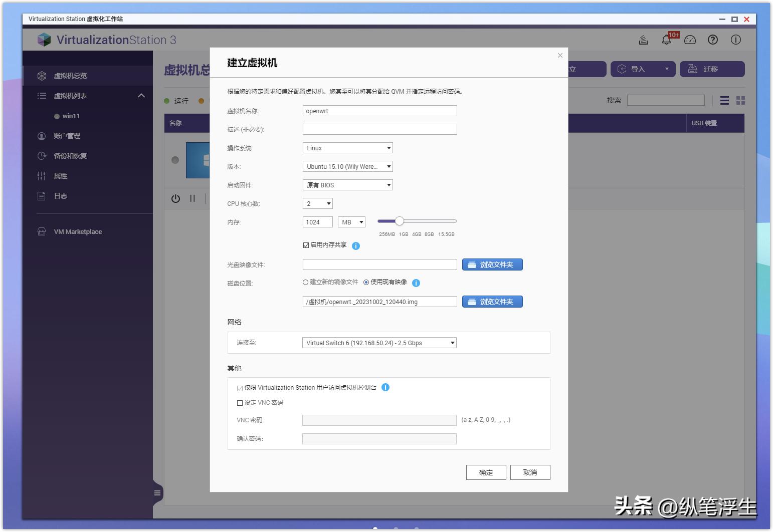Click 浏览文件夹 next to 光盘映像文件
The height and width of the screenshot is (532, 773).
492,264
